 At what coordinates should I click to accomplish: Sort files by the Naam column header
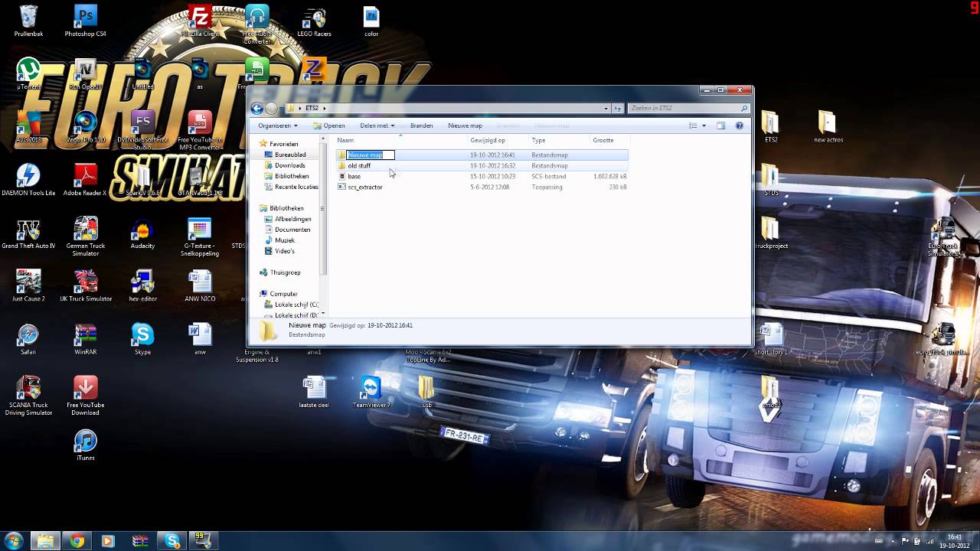pos(401,140)
